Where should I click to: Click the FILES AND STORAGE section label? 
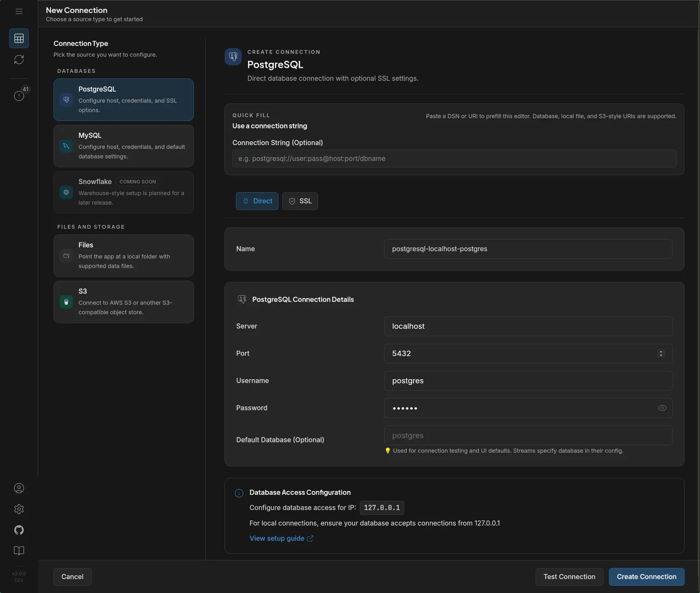click(91, 227)
